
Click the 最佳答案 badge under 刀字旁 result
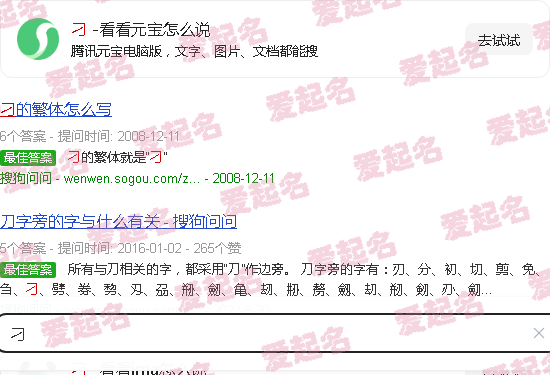pyautogui.click(x=28, y=269)
